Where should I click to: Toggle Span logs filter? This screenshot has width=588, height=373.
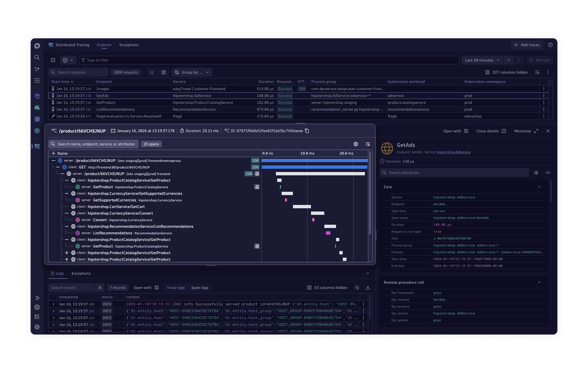click(200, 288)
